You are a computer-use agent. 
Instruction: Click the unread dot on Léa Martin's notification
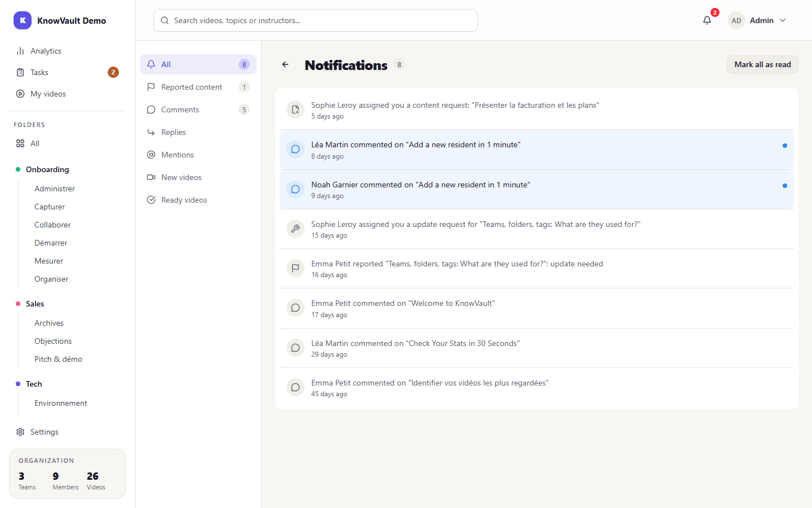pyautogui.click(x=785, y=146)
